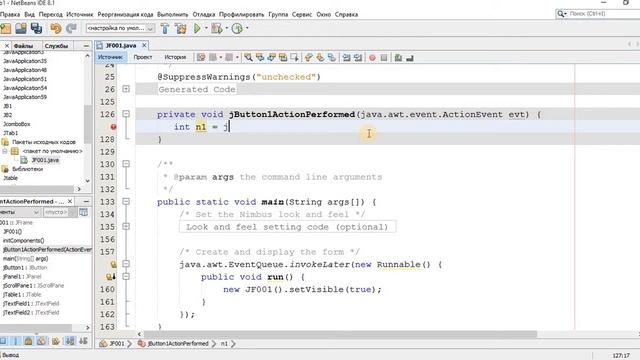This screenshot has height=360, width=640.
Task: Toggle the Highlight Search icon
Action: point(282,58)
